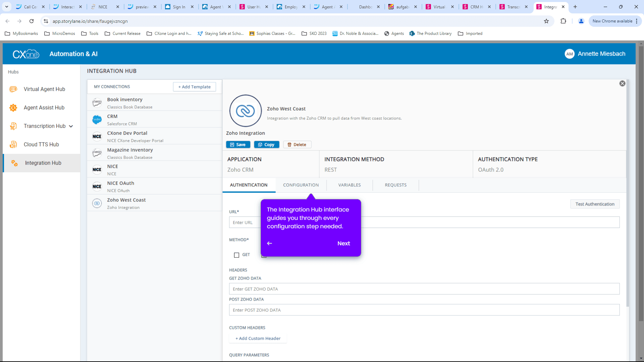Click the Magazine Inventory connection icon
The height and width of the screenshot is (362, 644).
tap(97, 153)
